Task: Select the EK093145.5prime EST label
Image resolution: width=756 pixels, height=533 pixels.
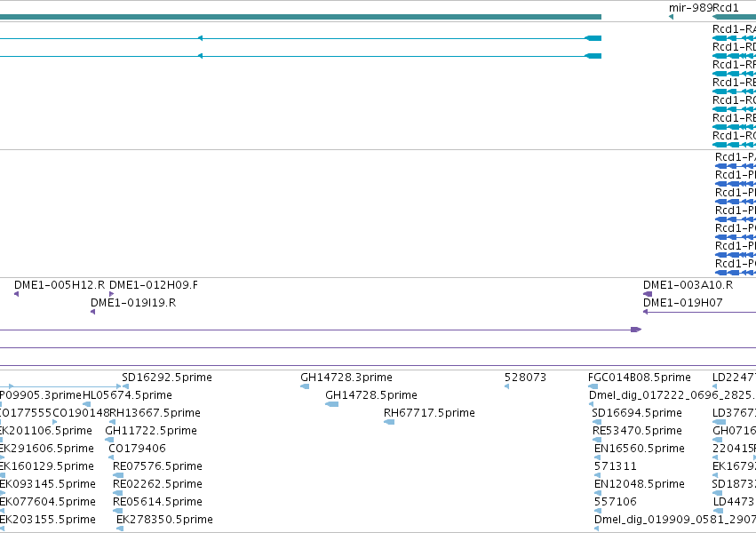Action: point(48,484)
